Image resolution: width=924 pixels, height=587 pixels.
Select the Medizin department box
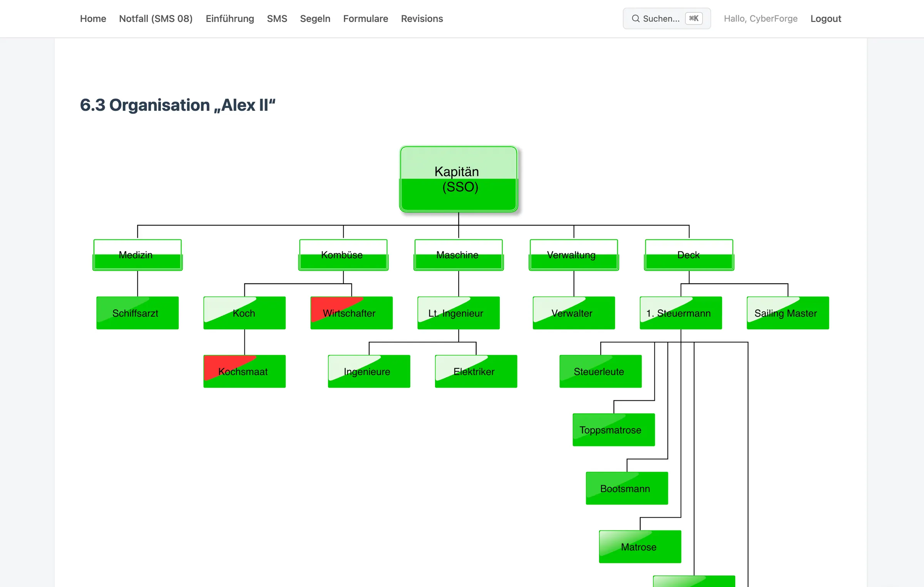pyautogui.click(x=137, y=255)
